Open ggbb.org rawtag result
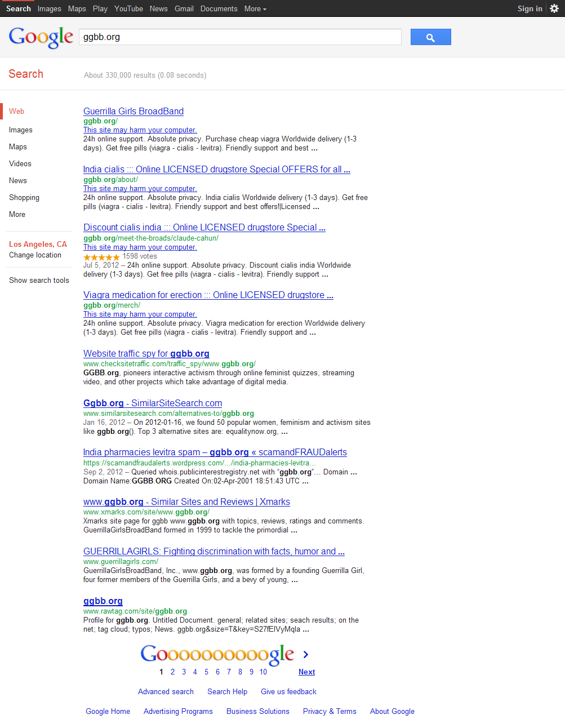Image resolution: width=565 pixels, height=728 pixels. (x=103, y=601)
